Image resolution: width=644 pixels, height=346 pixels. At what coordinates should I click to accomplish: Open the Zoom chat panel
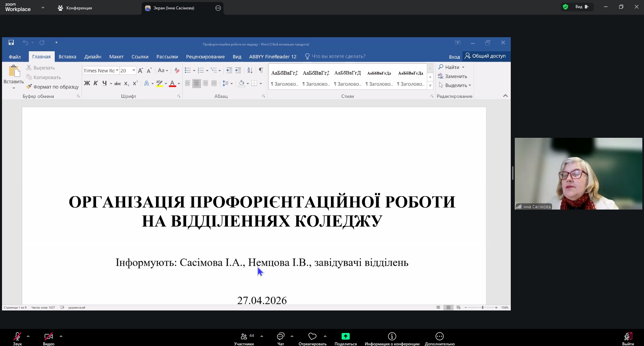pyautogui.click(x=281, y=337)
